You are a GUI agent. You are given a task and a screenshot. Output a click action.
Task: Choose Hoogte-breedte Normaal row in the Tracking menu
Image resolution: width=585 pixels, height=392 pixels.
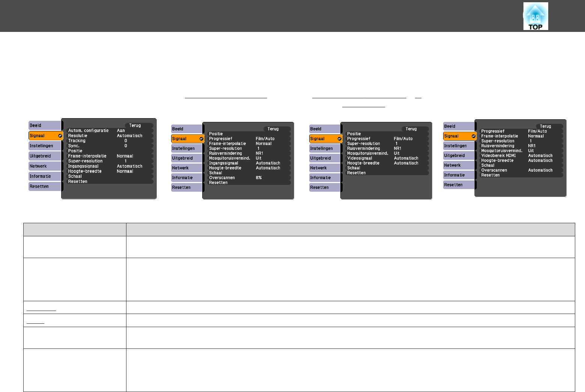click(110, 171)
